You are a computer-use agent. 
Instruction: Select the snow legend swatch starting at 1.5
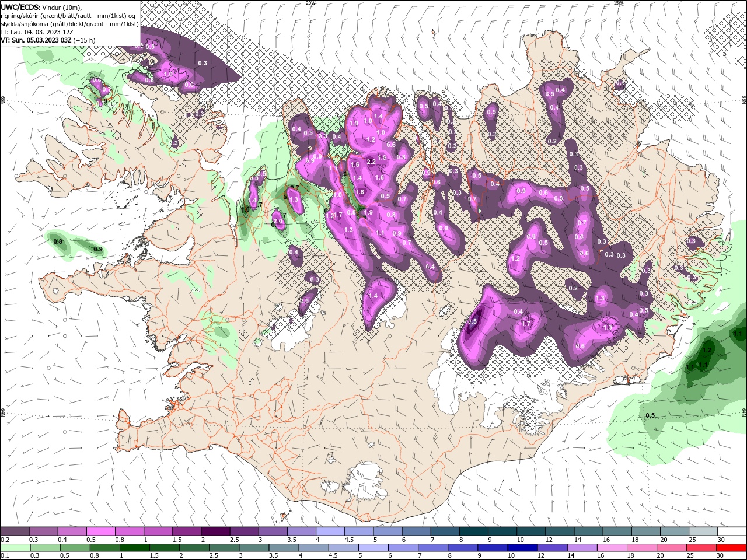[x=187, y=531]
